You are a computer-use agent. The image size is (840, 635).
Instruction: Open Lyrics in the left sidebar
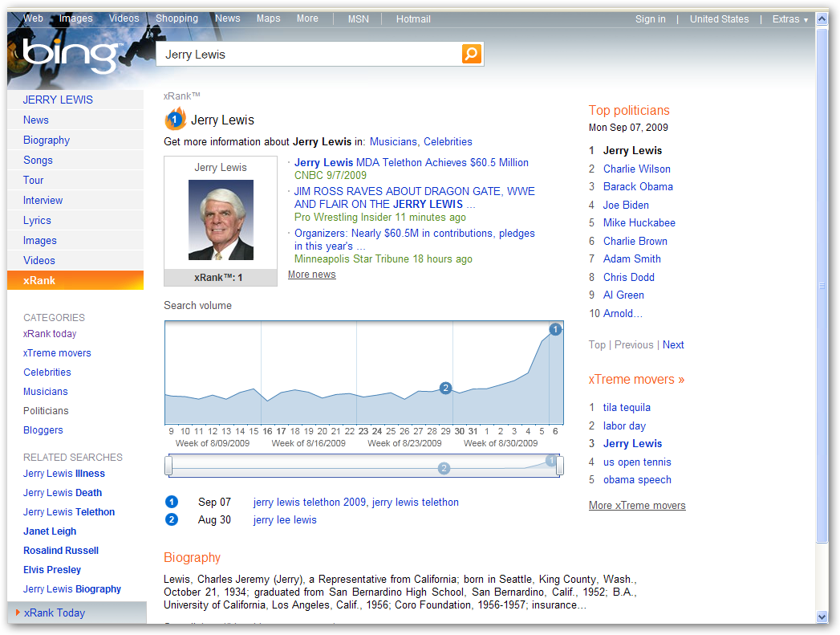[75, 220]
